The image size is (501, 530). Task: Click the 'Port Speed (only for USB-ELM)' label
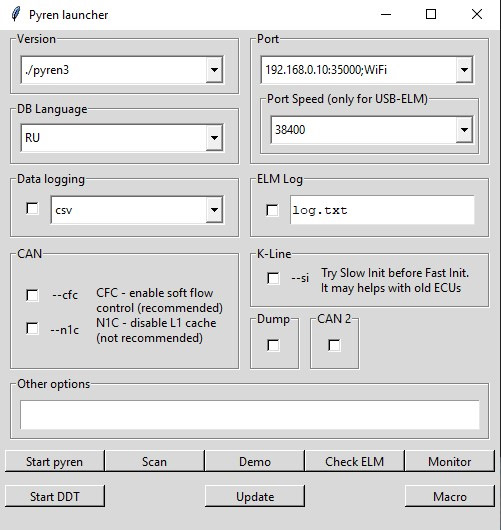tap(347, 99)
